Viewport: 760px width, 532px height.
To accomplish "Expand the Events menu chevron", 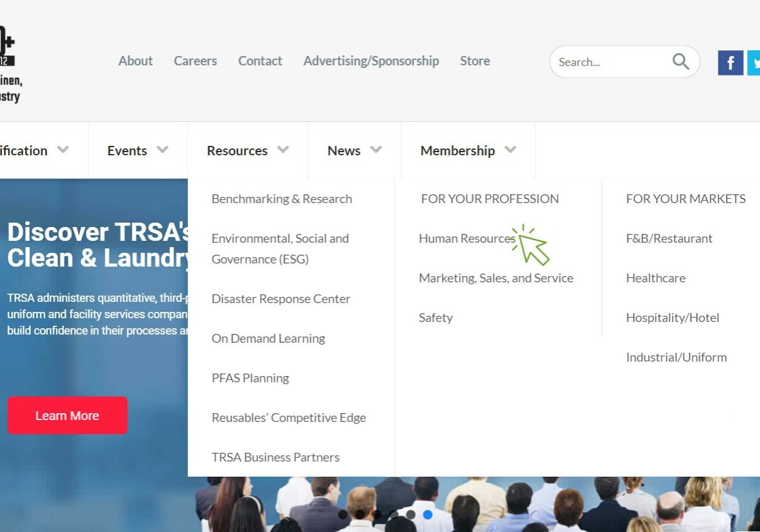I will click(x=163, y=150).
